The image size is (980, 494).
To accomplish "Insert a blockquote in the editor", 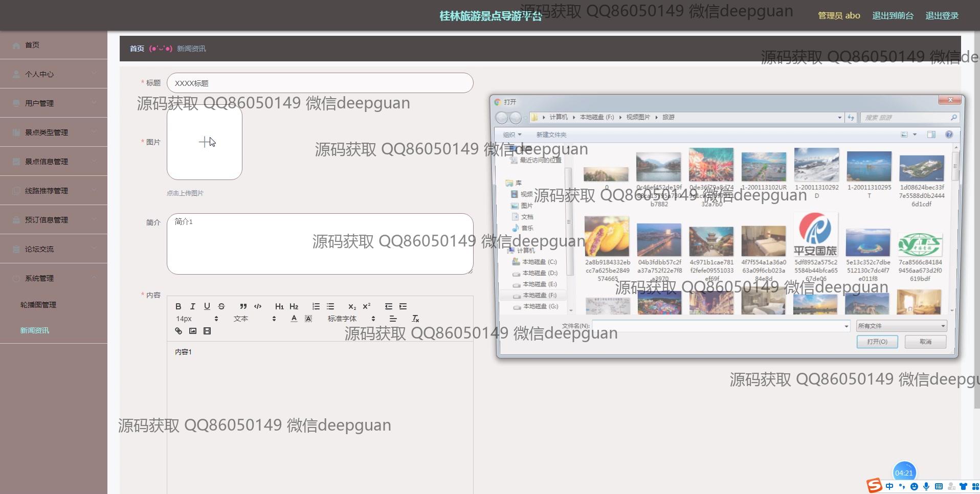I will [x=243, y=306].
